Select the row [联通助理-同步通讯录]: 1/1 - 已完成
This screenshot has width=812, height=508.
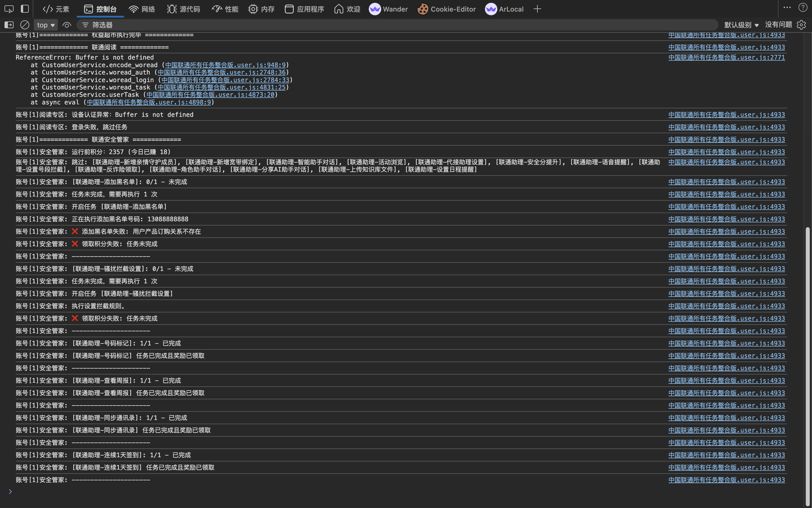401,418
